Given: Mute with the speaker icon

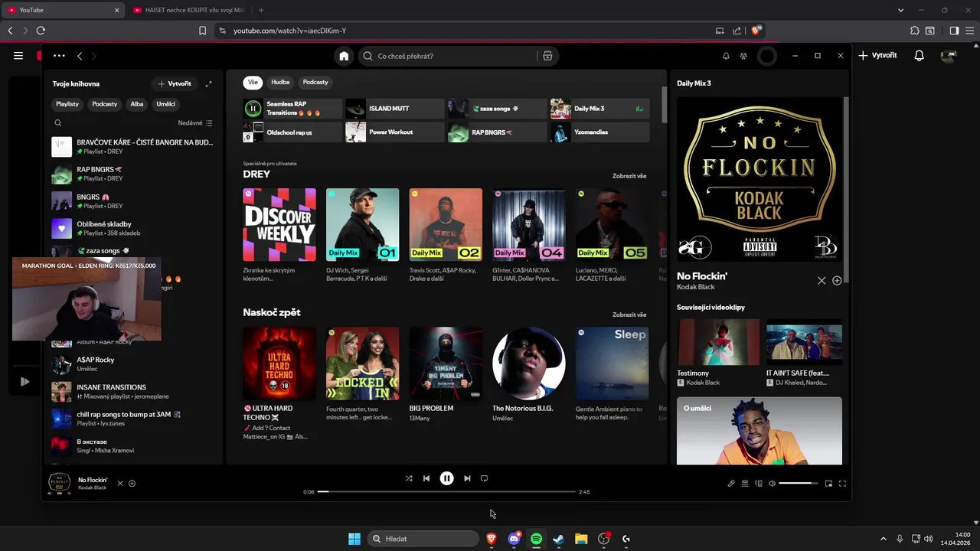Looking at the screenshot, I should pyautogui.click(x=772, y=484).
